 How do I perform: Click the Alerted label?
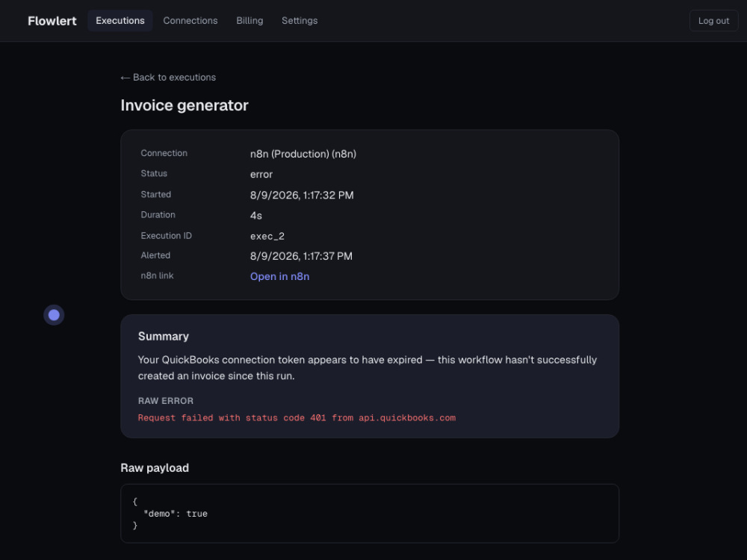click(x=155, y=255)
